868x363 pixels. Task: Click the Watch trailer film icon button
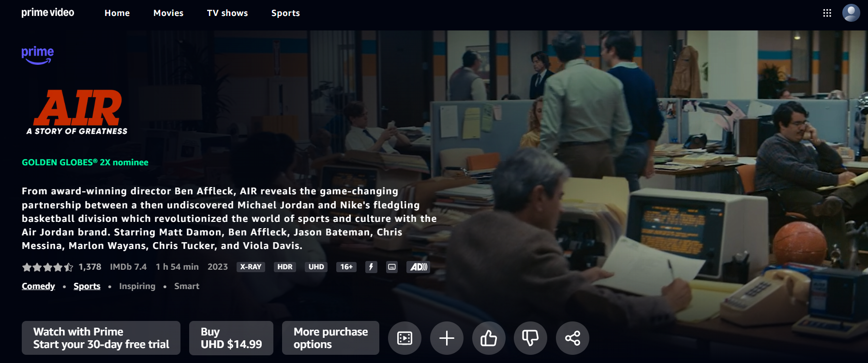click(x=404, y=338)
